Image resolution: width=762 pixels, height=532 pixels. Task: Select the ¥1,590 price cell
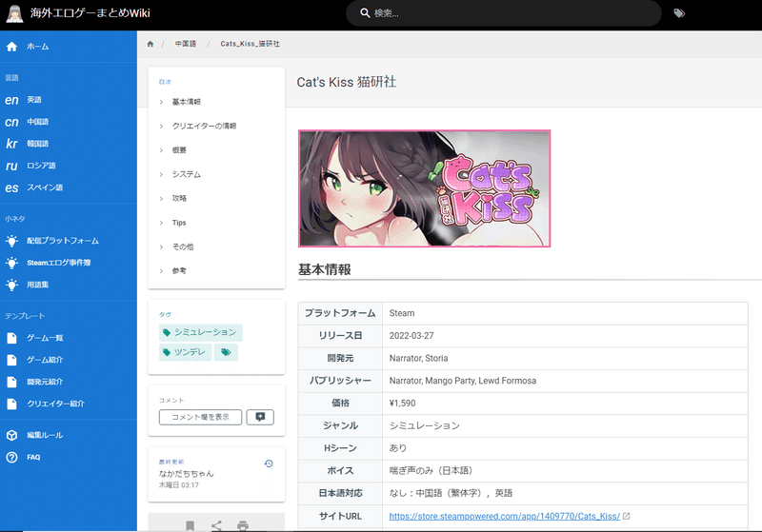point(565,404)
